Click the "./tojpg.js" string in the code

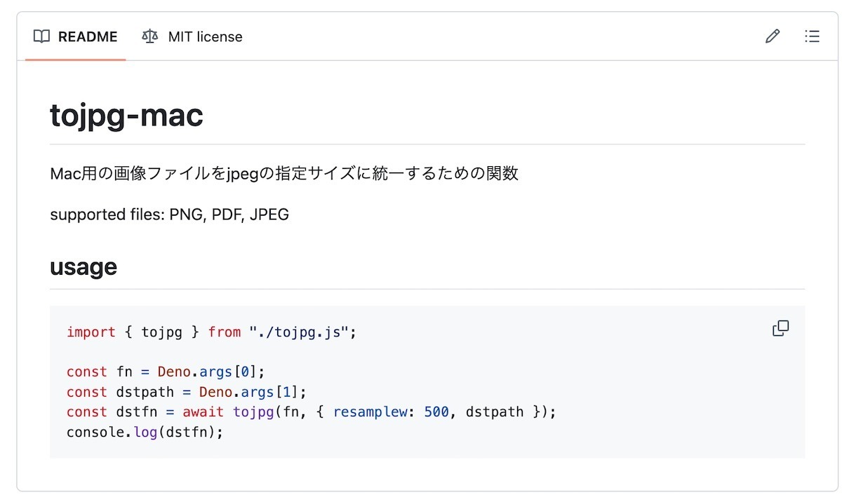[300, 332]
